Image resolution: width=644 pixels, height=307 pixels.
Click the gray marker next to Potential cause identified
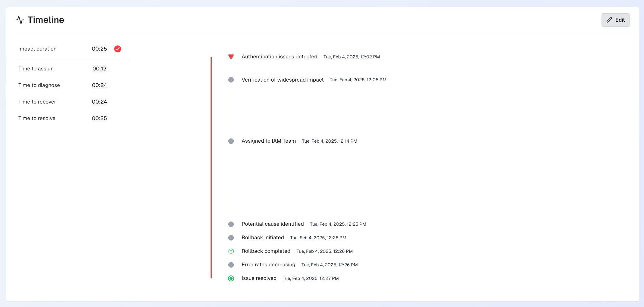point(231,224)
